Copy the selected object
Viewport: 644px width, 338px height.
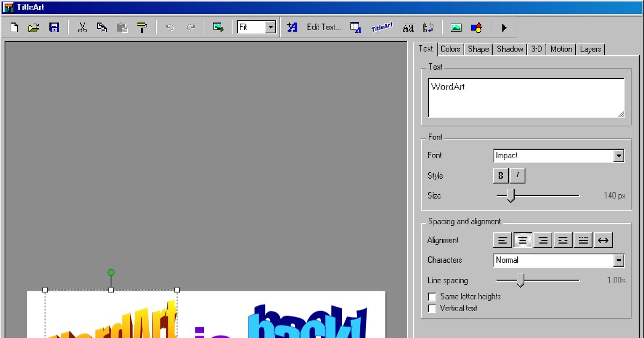click(102, 27)
